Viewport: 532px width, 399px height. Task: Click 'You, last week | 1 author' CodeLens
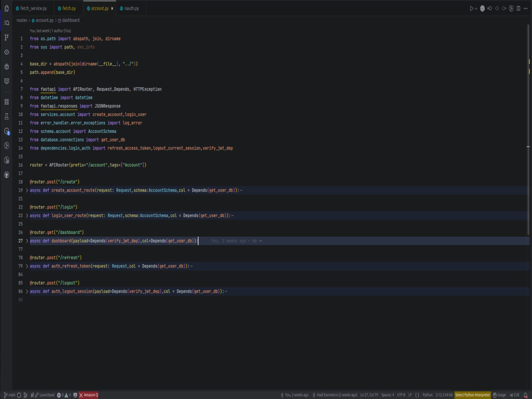point(50,31)
